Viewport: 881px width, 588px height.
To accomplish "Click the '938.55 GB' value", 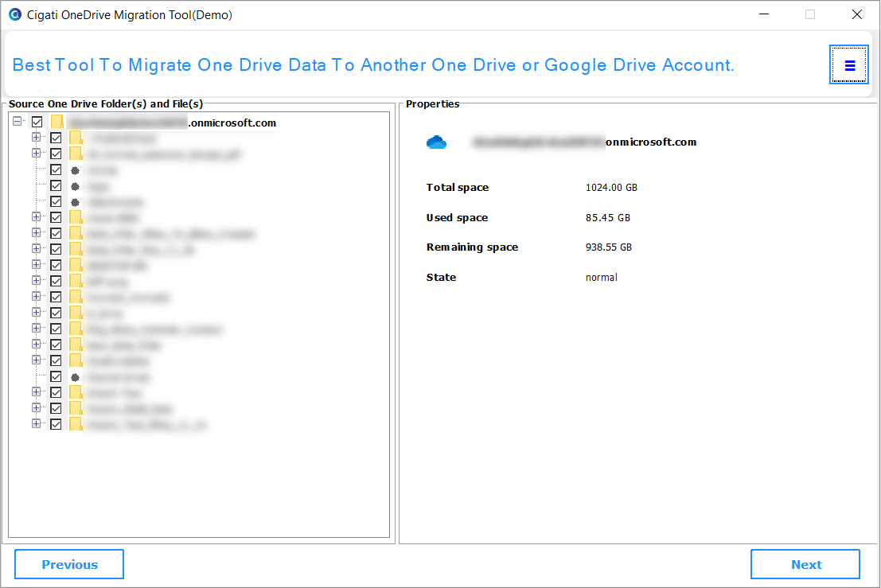I will click(x=609, y=247).
